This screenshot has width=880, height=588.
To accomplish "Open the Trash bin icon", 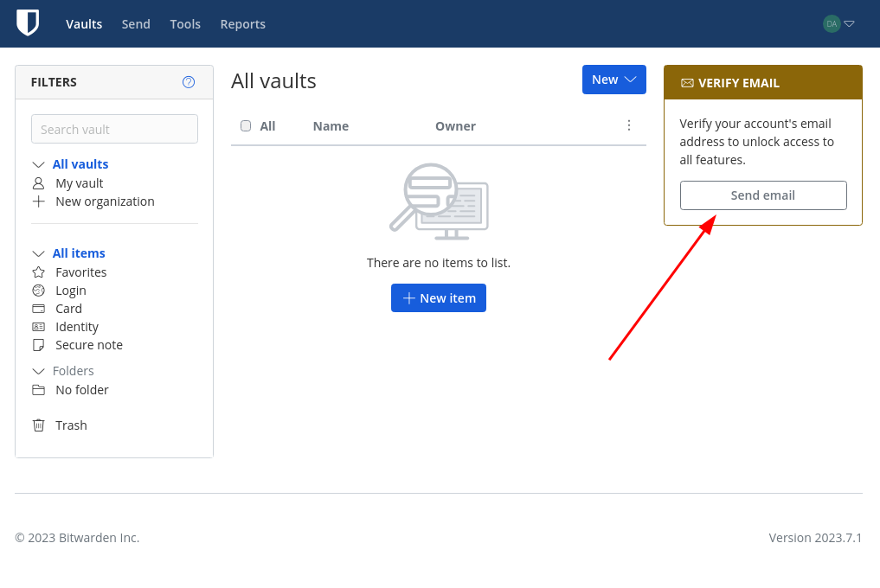I will pyautogui.click(x=38, y=425).
